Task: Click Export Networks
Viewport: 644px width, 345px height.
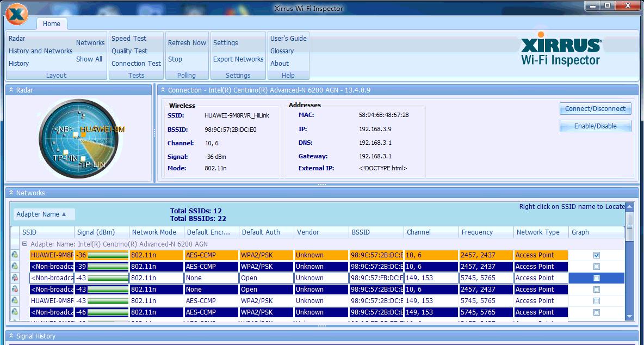Action: coord(238,59)
